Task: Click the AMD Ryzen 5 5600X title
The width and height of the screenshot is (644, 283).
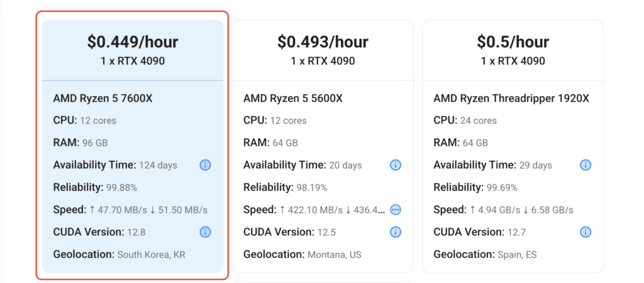Action: click(293, 99)
